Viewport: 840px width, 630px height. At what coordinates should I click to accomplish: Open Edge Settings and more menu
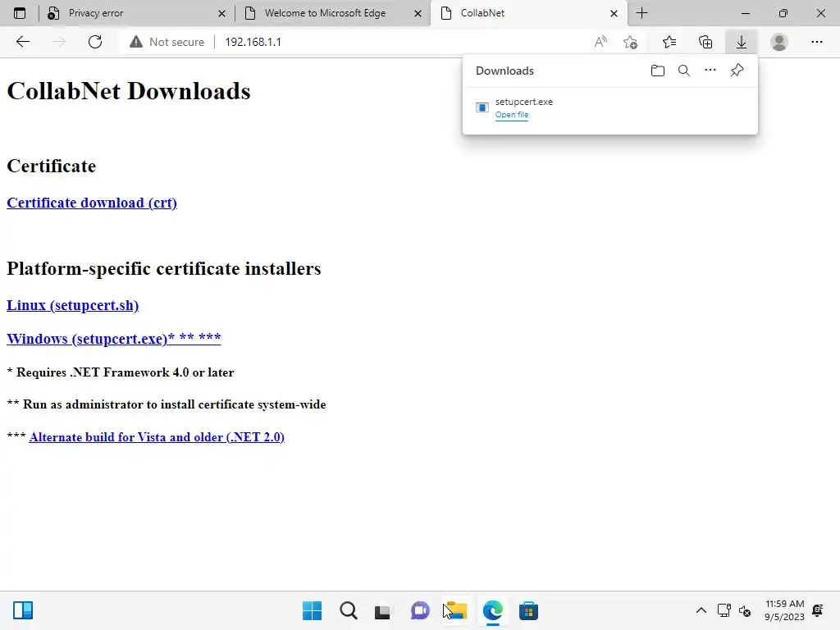(x=816, y=42)
